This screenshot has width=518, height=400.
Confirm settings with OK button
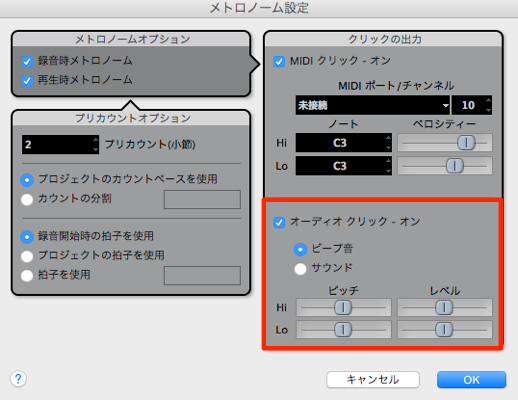coord(471,380)
